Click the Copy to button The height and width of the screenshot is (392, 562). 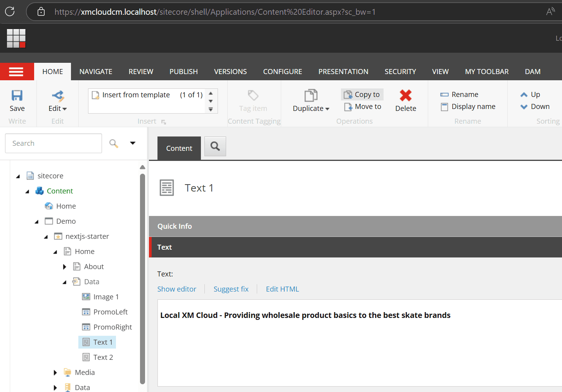[x=362, y=95]
